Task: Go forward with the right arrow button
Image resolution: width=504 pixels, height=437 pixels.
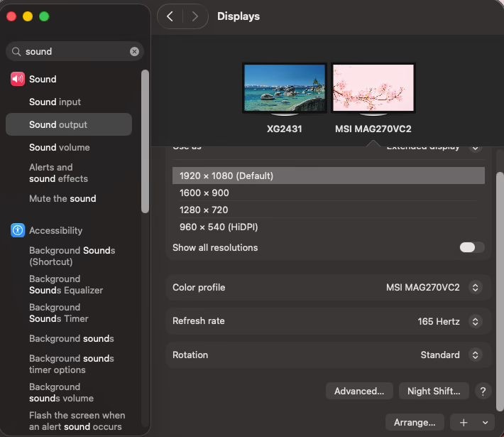Action: click(x=195, y=16)
